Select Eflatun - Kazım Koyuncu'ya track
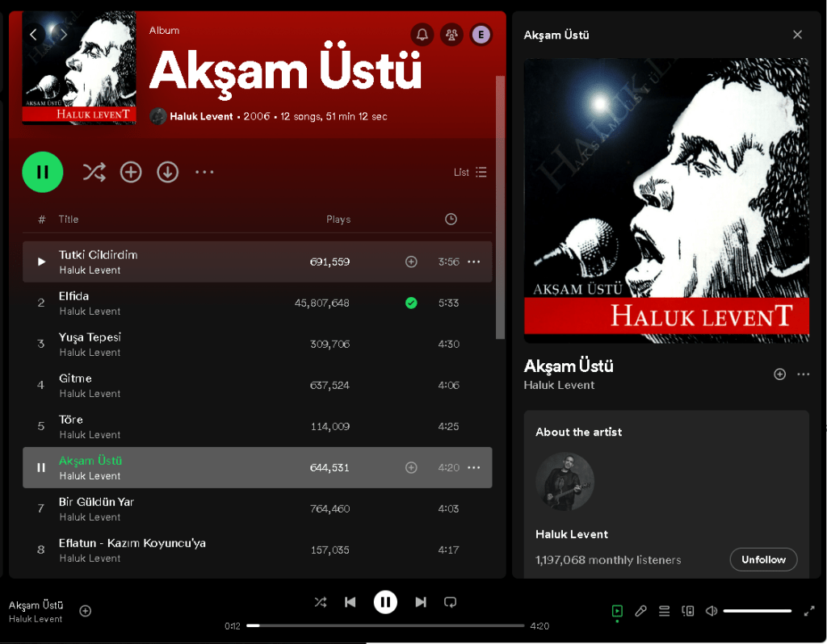The height and width of the screenshot is (644, 827). tap(258, 550)
